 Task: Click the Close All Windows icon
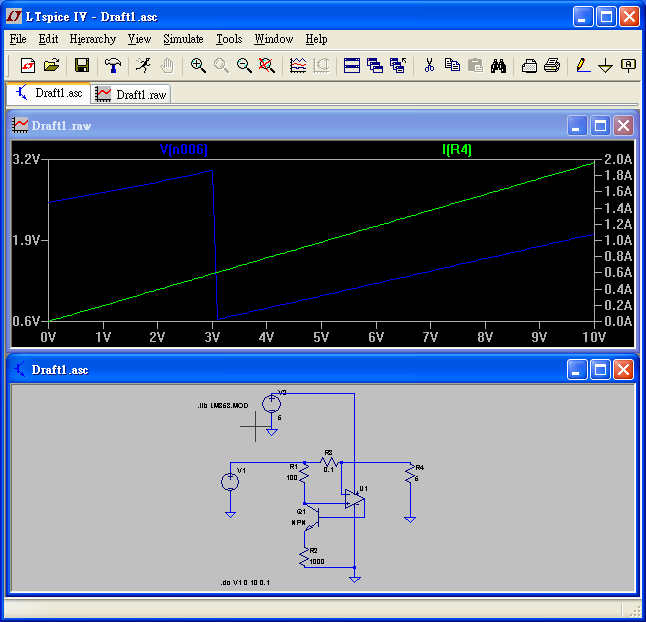398,65
